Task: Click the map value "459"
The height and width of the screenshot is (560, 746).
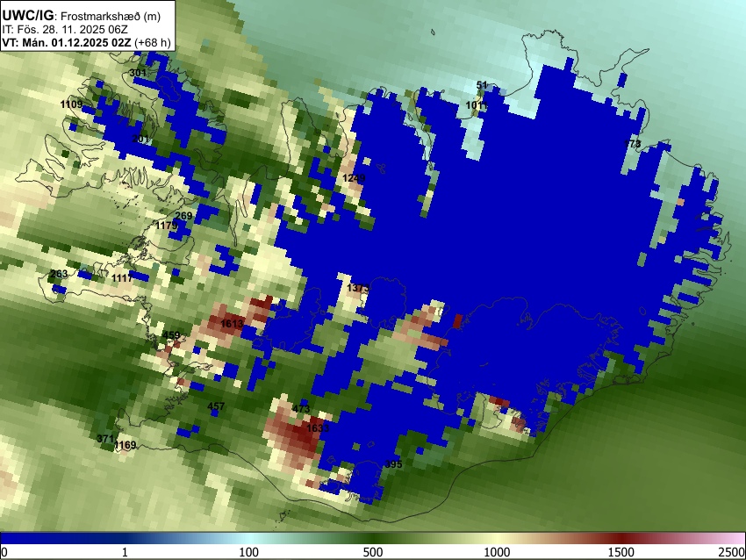Action: 171,335
